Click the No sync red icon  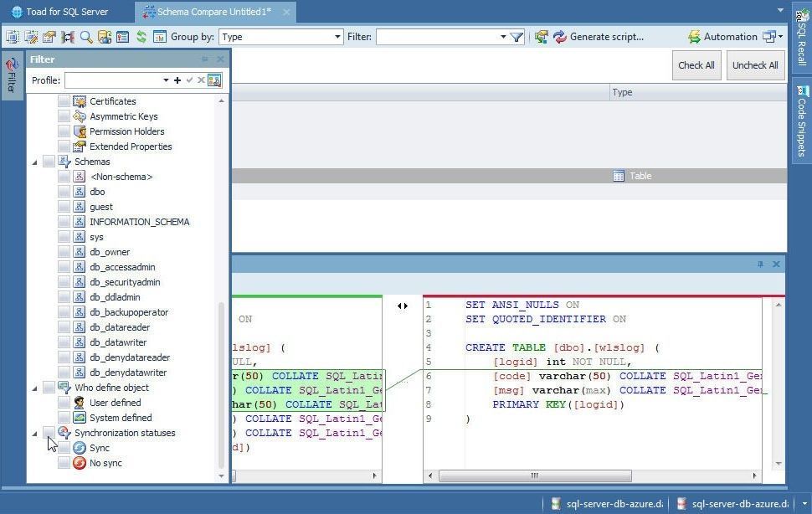tap(80, 463)
